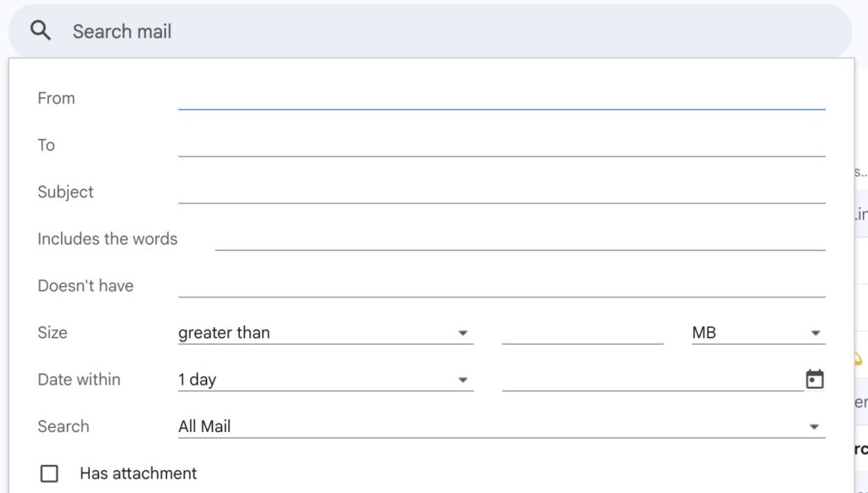868x493 pixels.
Task: Click the 'Has attachment' label text
Action: point(138,474)
